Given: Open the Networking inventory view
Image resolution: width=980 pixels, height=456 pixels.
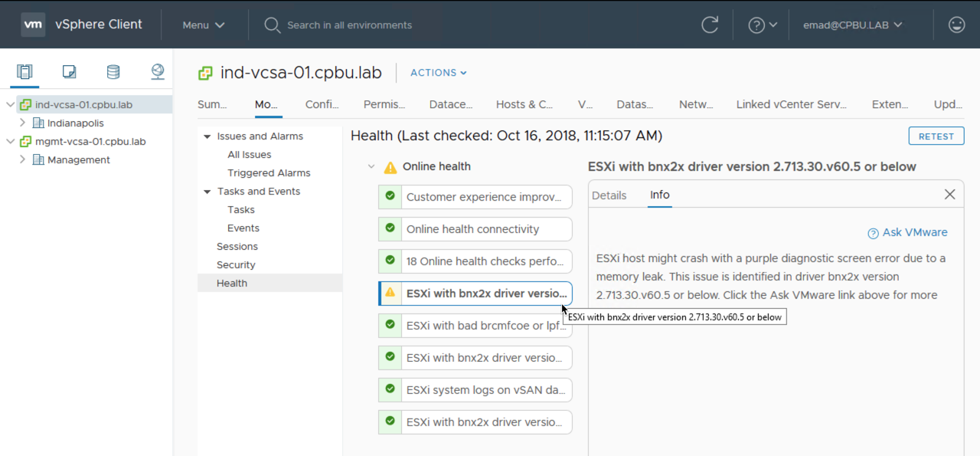Looking at the screenshot, I should [158, 72].
